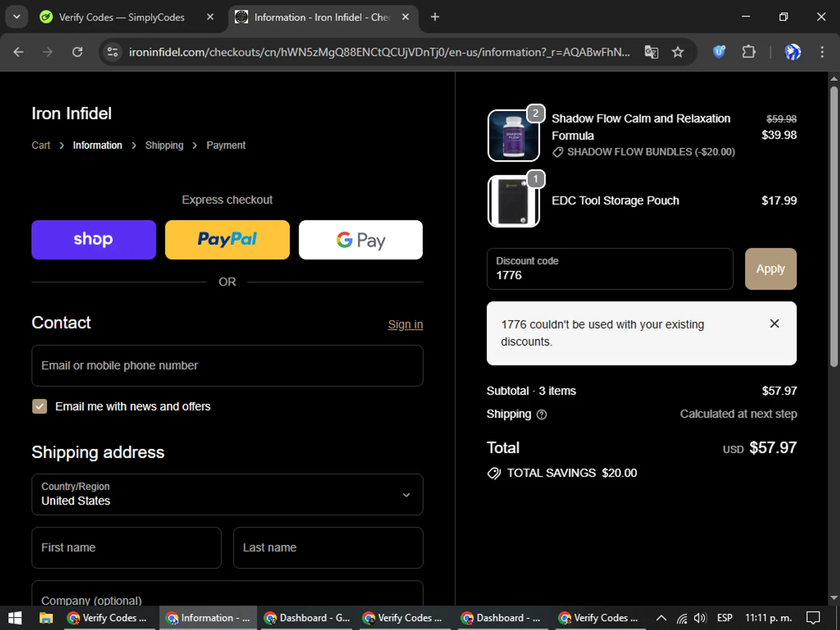Image resolution: width=840 pixels, height=630 pixels.
Task: Click the taskbar clock 11:11 p. m.
Action: 768,618
